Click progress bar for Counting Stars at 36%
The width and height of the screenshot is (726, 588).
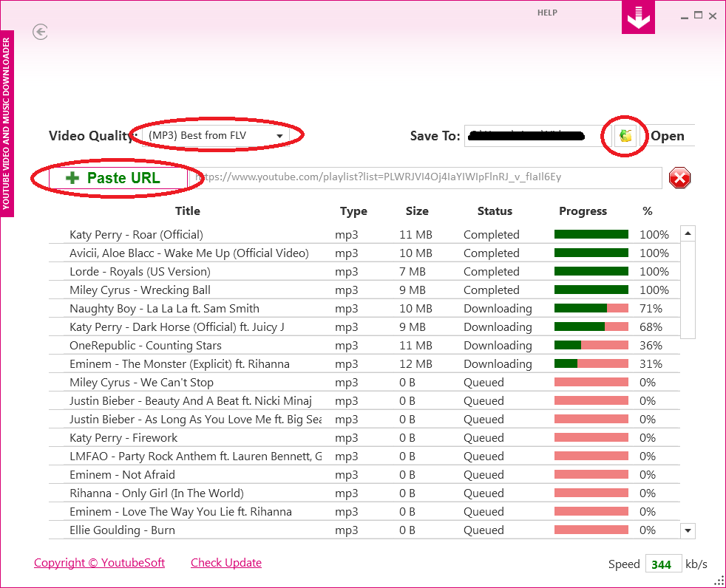pyautogui.click(x=591, y=345)
